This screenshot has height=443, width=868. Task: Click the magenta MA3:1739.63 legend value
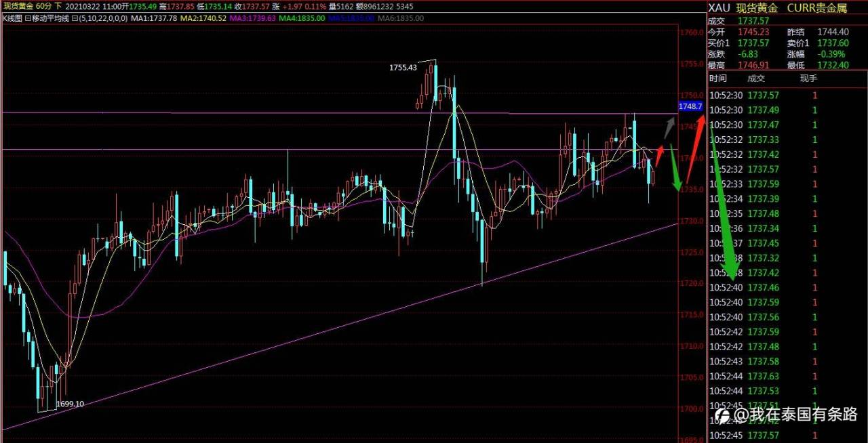point(252,18)
